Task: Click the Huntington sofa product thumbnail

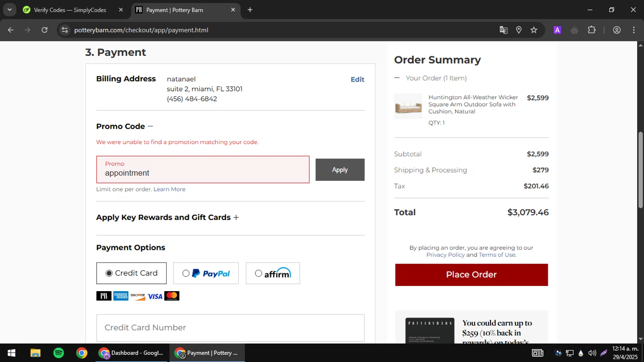Action: [408, 106]
